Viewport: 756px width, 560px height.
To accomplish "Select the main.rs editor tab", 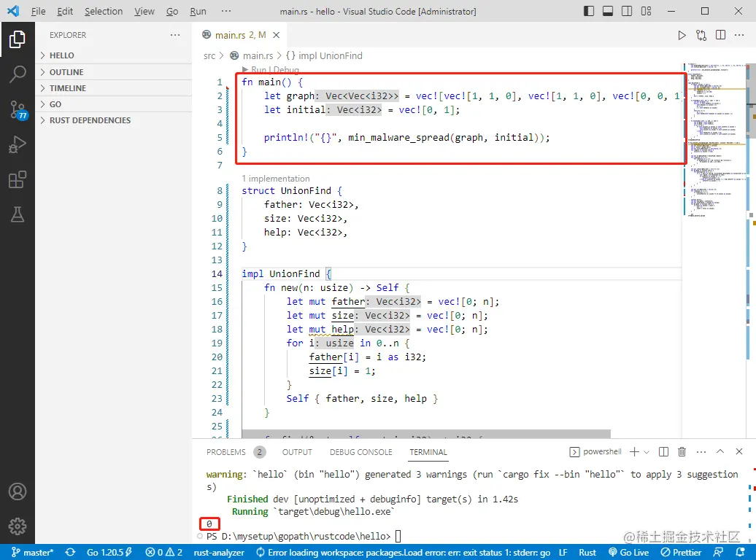I will click(241, 35).
